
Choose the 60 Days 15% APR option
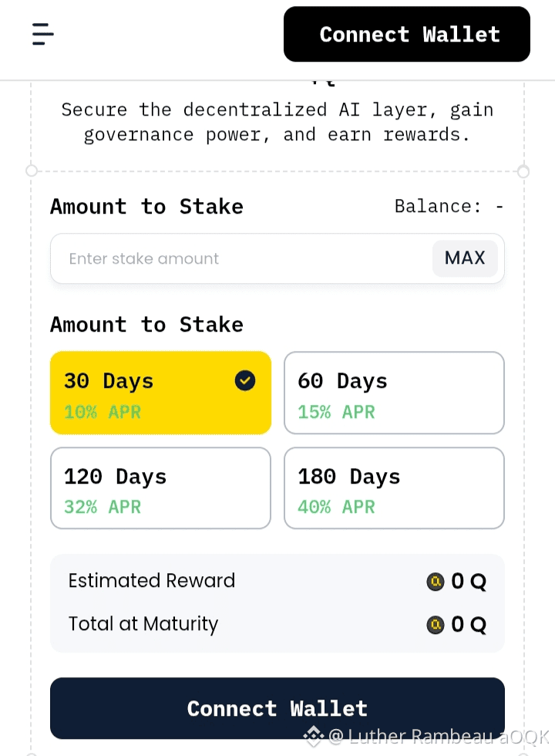click(394, 393)
